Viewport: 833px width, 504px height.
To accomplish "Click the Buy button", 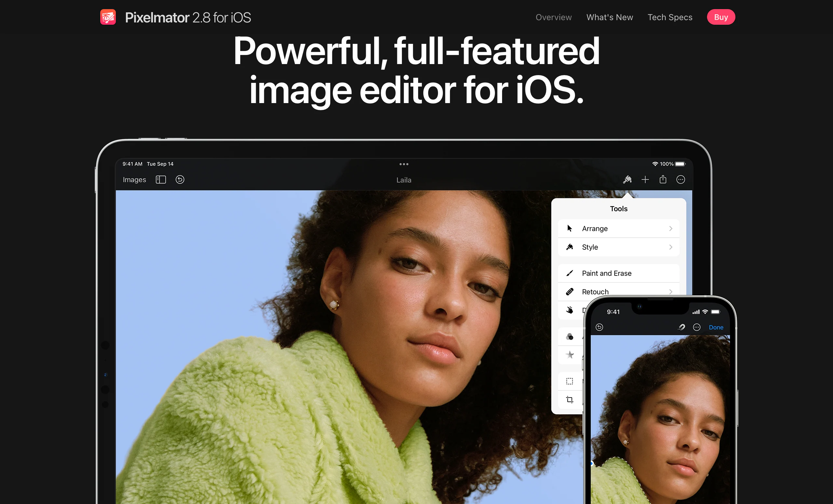I will pos(720,17).
